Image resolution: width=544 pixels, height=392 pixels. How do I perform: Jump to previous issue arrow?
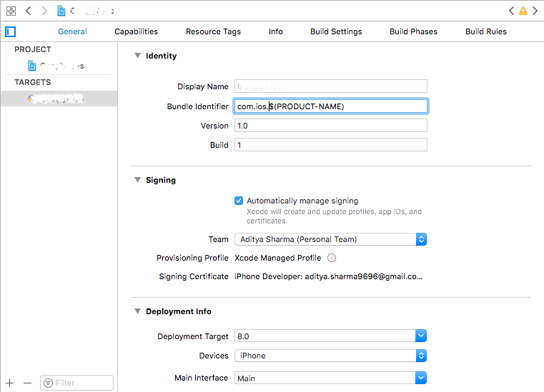[511, 11]
